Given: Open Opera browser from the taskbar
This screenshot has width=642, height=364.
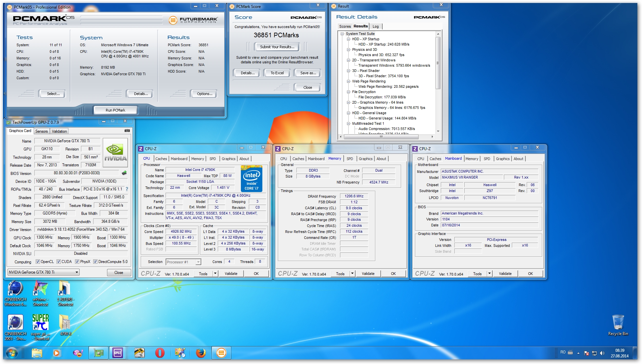Looking at the screenshot, I should pyautogui.click(x=160, y=353).
